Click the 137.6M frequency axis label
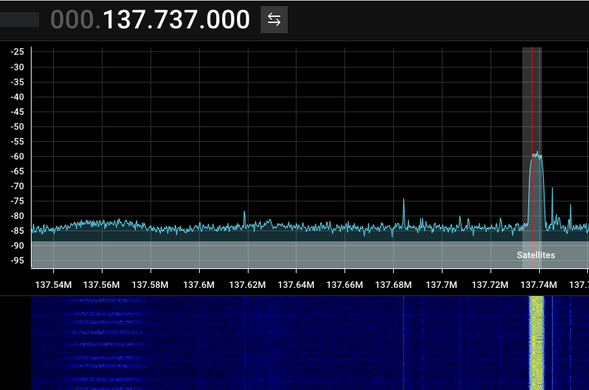 (199, 285)
